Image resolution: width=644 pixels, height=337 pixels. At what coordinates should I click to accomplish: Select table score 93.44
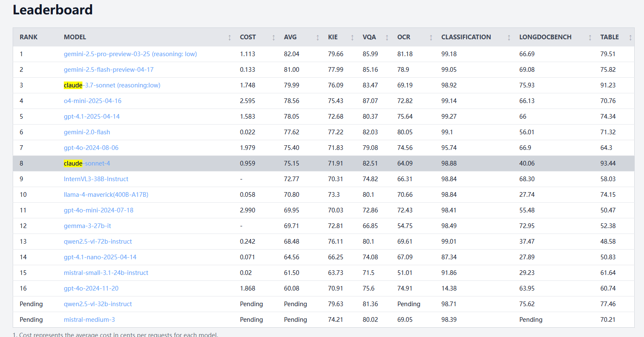[608, 163]
